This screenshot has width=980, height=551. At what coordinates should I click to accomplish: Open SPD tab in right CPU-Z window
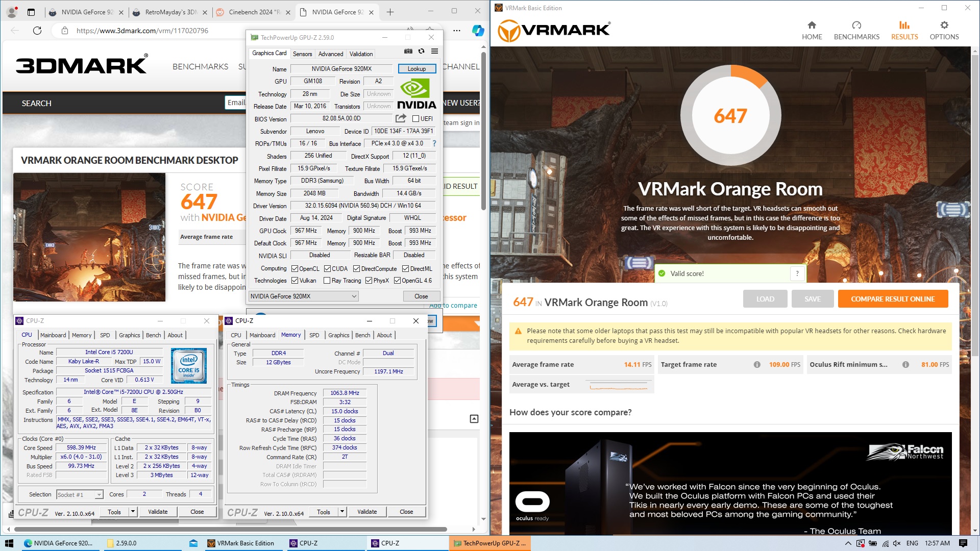(314, 335)
